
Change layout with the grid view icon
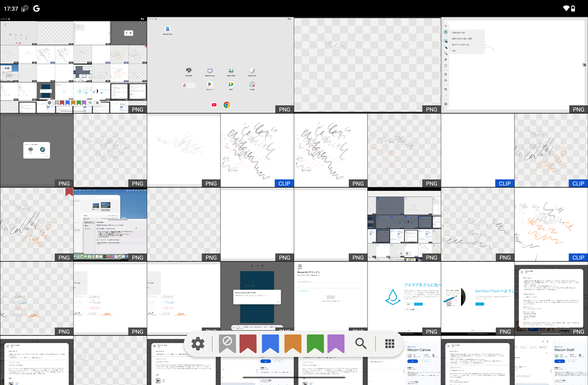[390, 344]
